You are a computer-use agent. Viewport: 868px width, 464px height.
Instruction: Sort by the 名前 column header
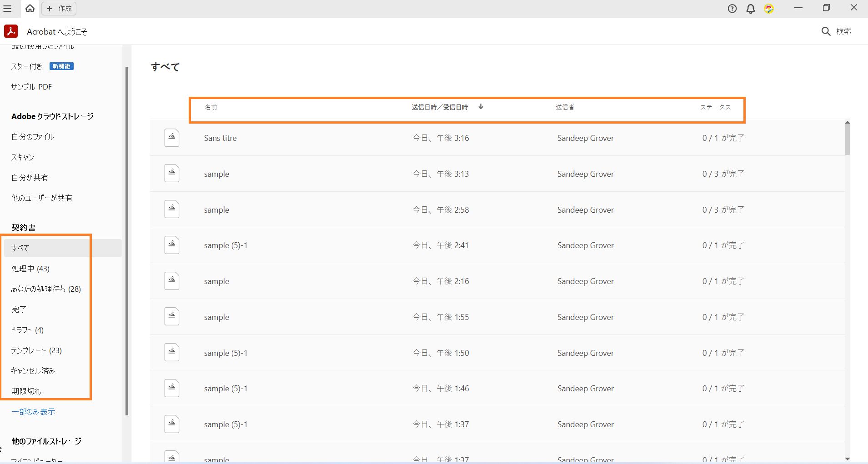[x=211, y=107]
